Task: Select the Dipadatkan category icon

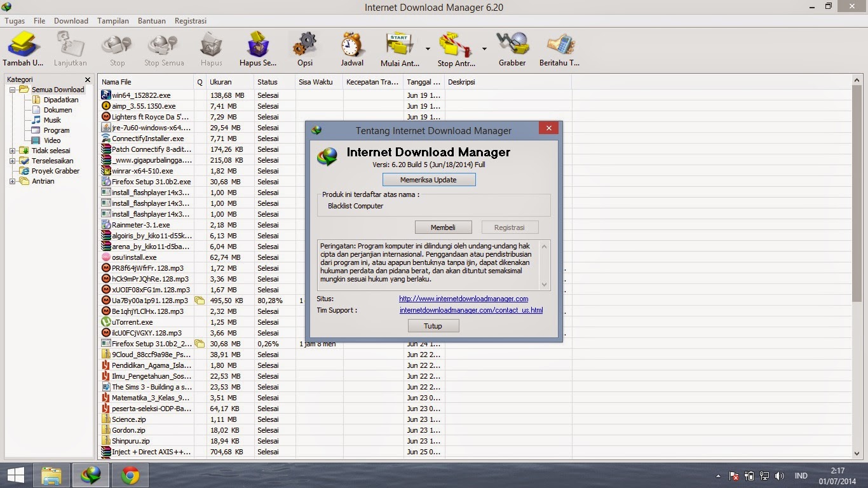Action: [36, 100]
